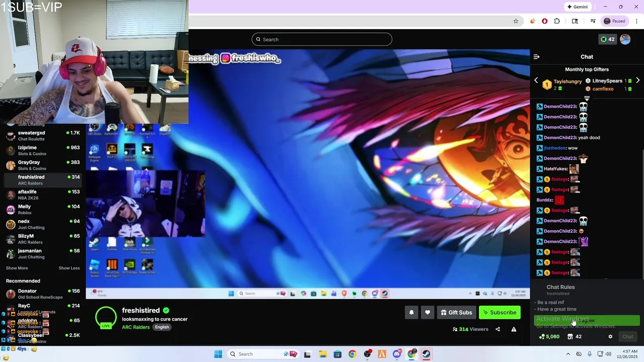Image resolution: width=644 pixels, height=362 pixels.
Task: Collapse the chat panel icon
Action: coord(536,57)
